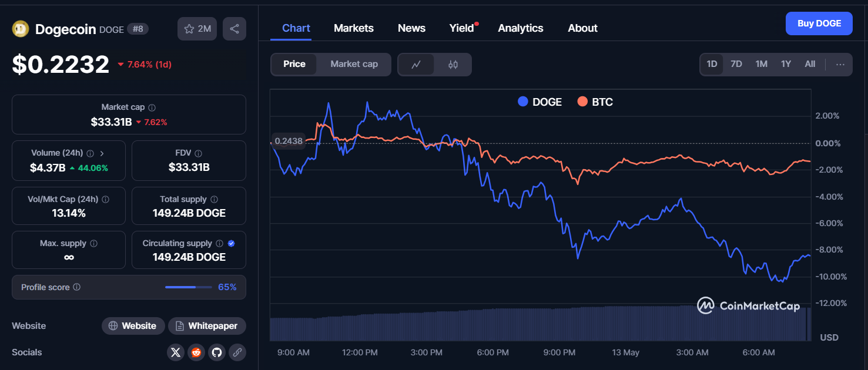Image resolution: width=868 pixels, height=370 pixels.
Task: Toggle chart to Market cap
Action: [x=354, y=64]
